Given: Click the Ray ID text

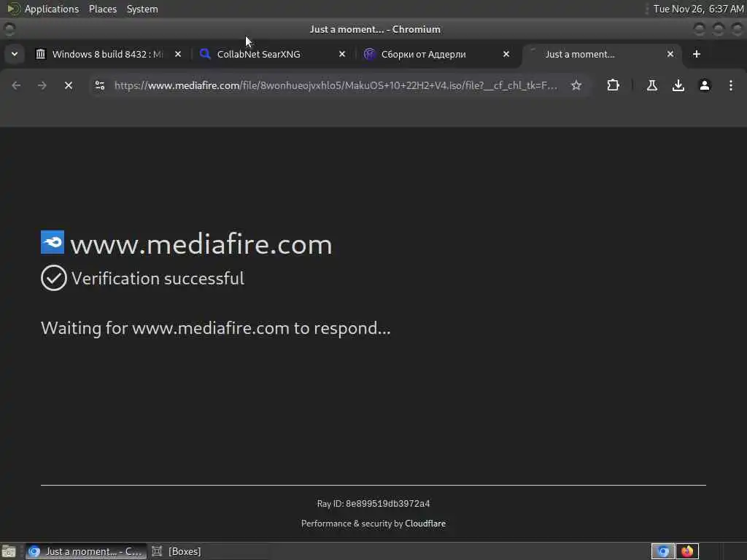Looking at the screenshot, I should pos(373,503).
